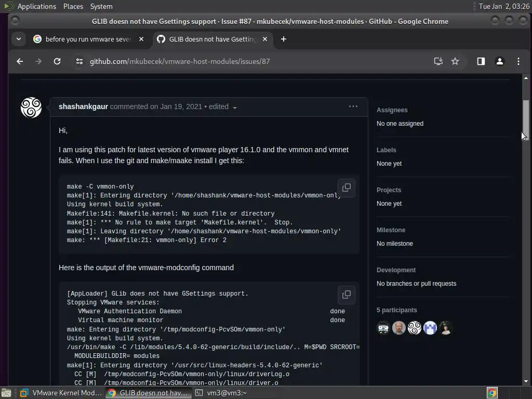Toggle Chrome side panel

(x=481, y=61)
